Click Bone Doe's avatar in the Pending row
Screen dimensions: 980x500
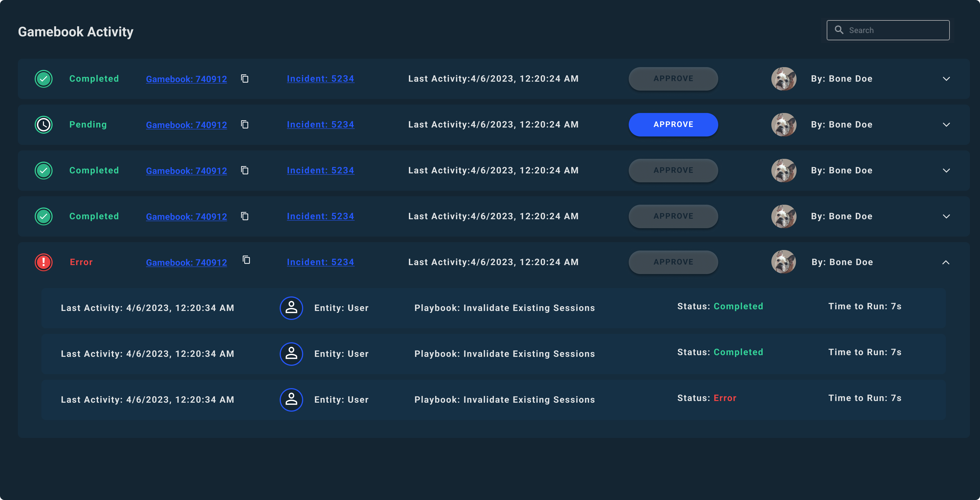(784, 124)
